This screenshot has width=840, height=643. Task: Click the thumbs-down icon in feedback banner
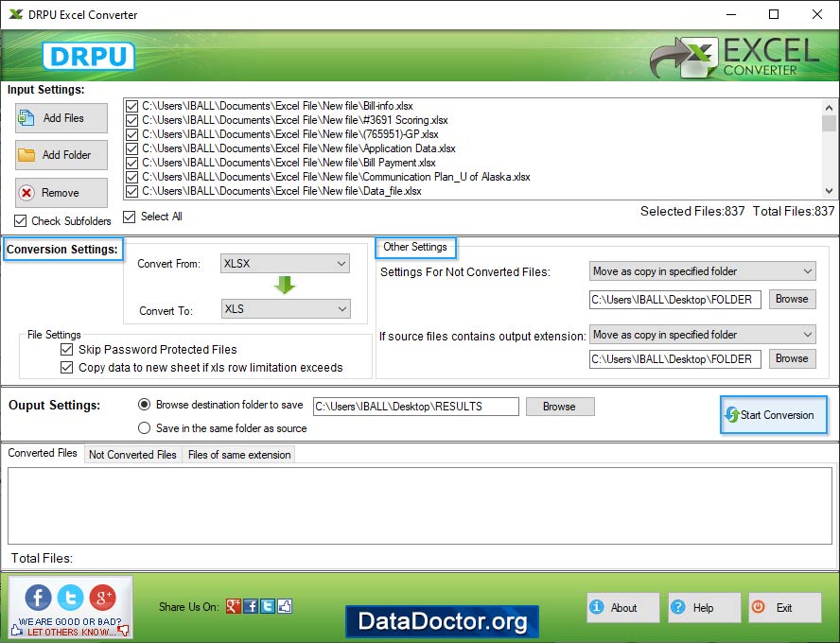click(124, 631)
